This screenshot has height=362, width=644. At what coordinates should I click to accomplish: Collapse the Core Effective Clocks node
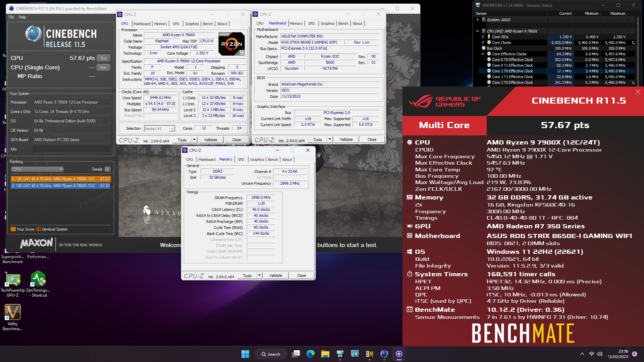483,54
